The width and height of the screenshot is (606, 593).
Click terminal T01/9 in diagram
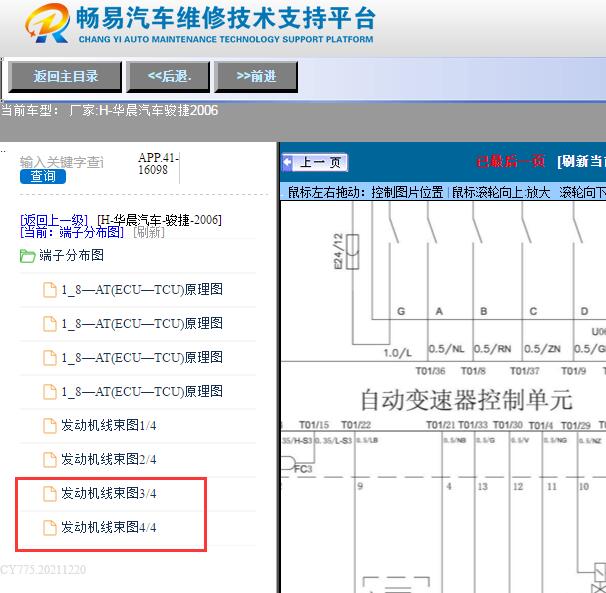click(x=574, y=371)
